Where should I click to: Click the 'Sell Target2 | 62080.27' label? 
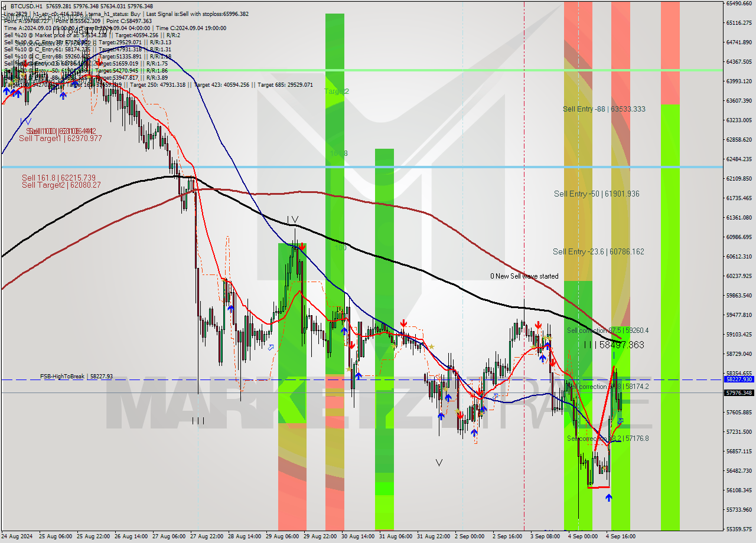pyautogui.click(x=61, y=185)
